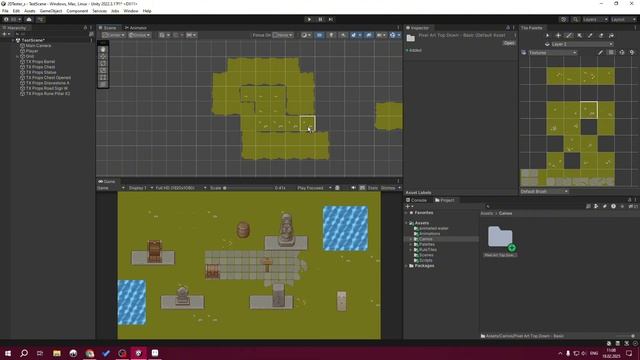Choose the Tile Palette select tool
Screen dimensions: 640x360
(x=548, y=36)
